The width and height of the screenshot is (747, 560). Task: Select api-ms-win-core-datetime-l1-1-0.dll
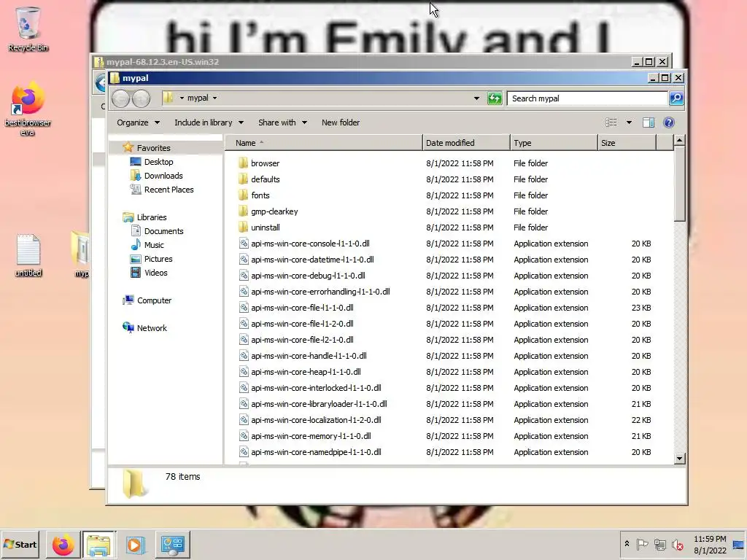click(x=312, y=260)
